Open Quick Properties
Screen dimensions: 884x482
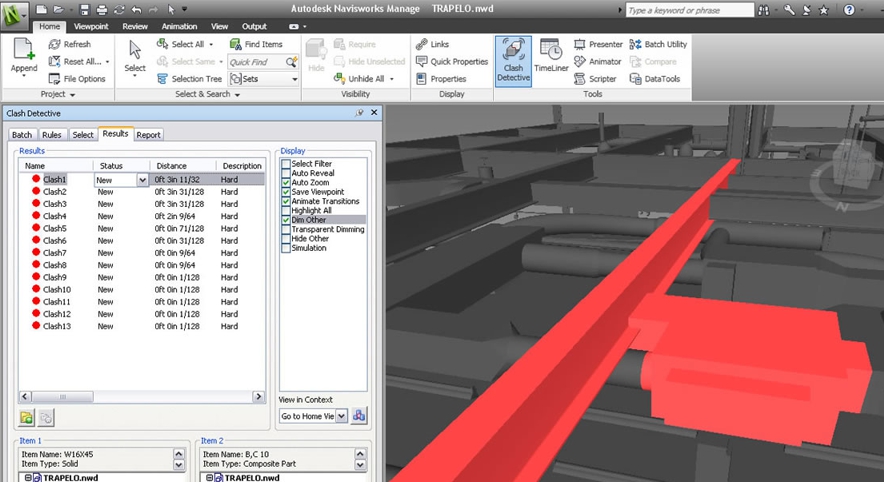click(x=452, y=61)
